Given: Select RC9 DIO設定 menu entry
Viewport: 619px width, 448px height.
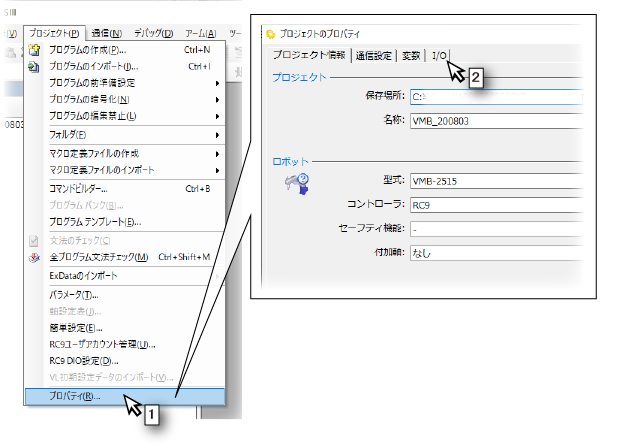Looking at the screenshot, I should (84, 360).
